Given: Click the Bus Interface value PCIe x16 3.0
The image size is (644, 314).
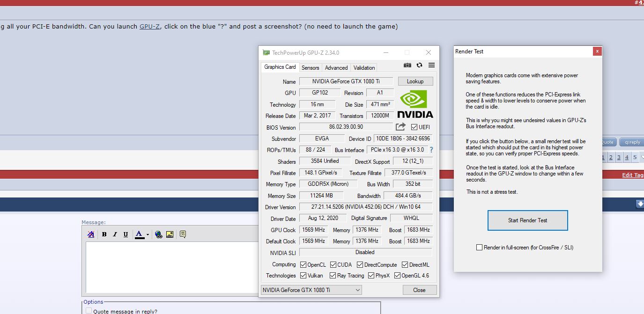Looking at the screenshot, I should [x=397, y=150].
